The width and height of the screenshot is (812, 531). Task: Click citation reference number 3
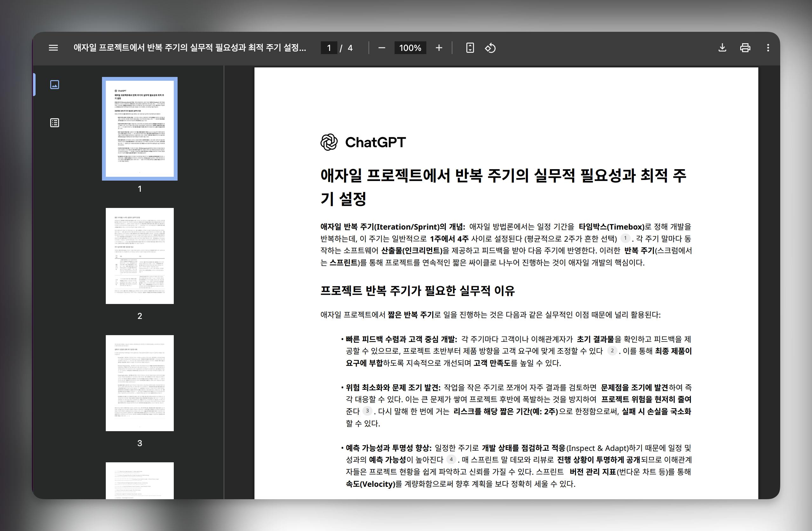[x=367, y=411]
